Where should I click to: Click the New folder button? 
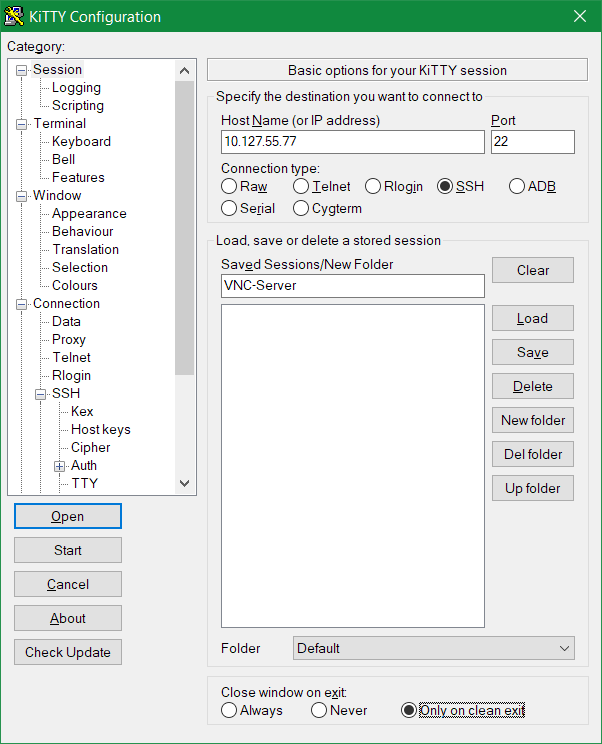click(533, 420)
